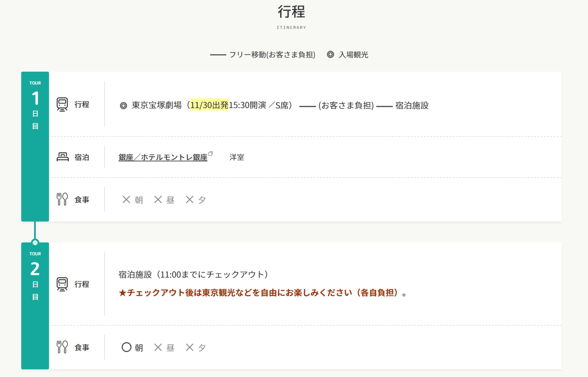Click the connector dot between Day 1 and Day 2
Viewport: 588px width, 377px height.
coord(35,242)
